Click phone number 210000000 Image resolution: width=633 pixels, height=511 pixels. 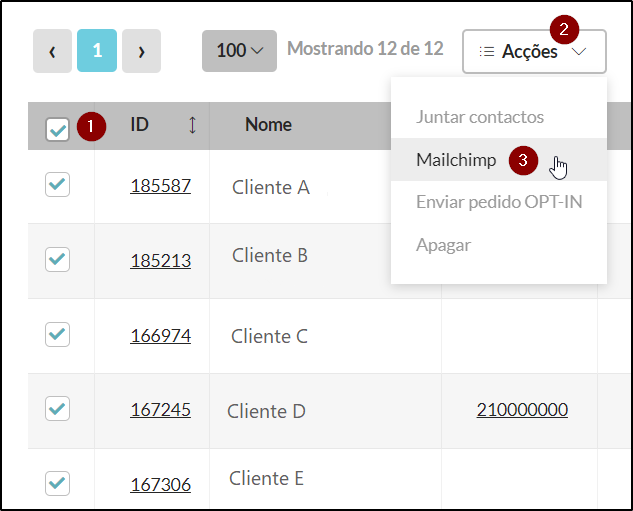[x=522, y=410]
